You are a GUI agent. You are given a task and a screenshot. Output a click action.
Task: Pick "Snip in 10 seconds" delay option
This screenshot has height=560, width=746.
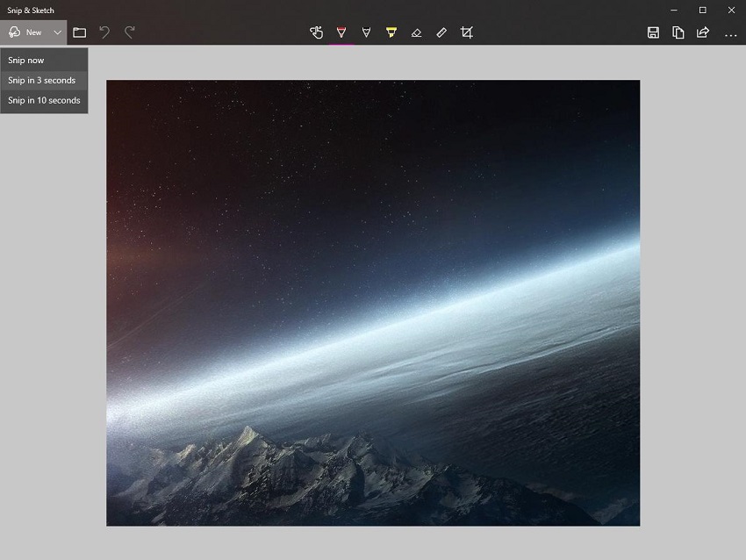click(x=44, y=100)
